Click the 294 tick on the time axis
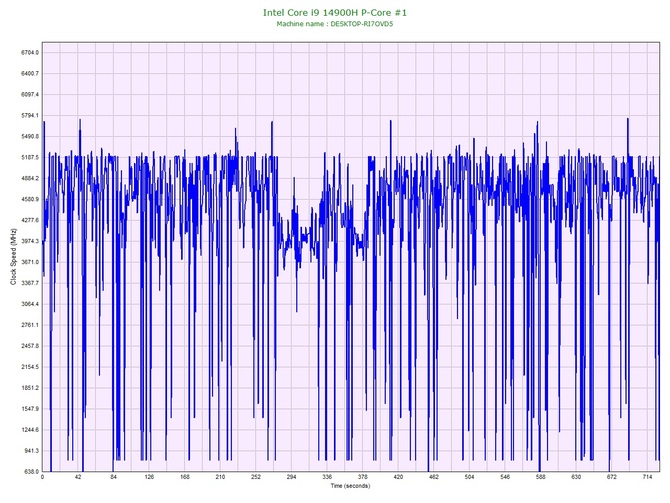Image resolution: width=670 pixels, height=503 pixels. 291,477
